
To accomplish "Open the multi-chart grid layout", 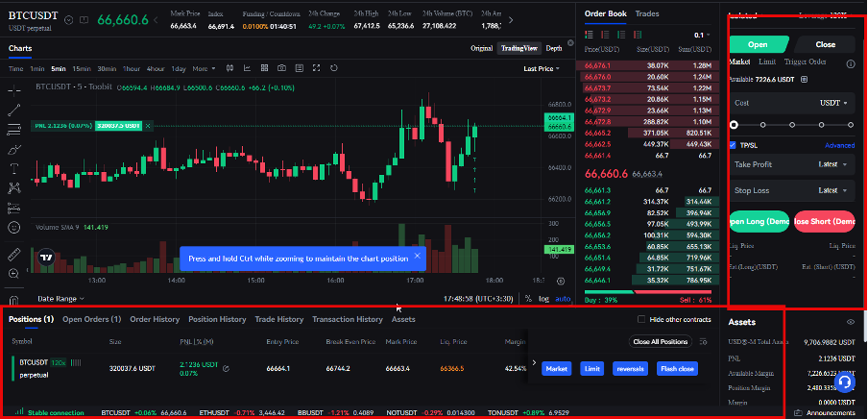I will [x=265, y=68].
